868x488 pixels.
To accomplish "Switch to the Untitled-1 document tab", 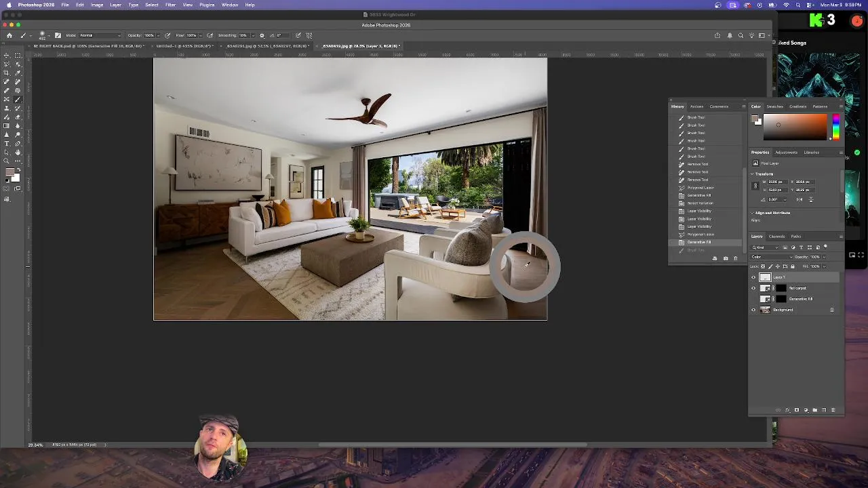I will click(184, 46).
